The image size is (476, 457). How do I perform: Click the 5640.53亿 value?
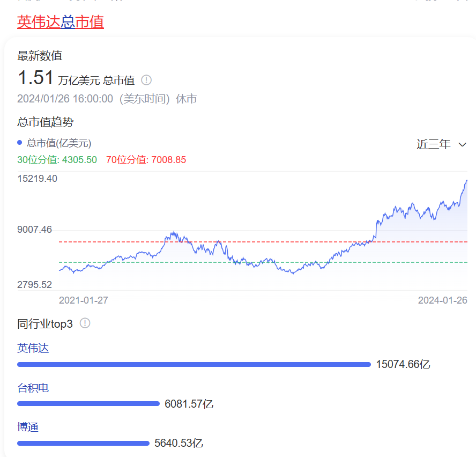tap(179, 444)
